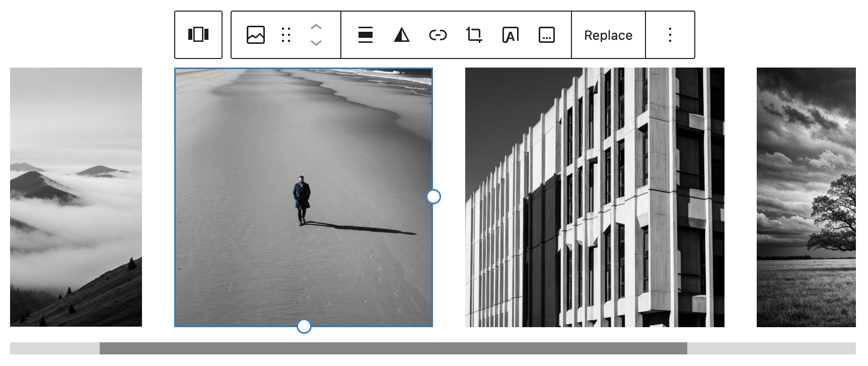The image size is (868, 366).
Task: Open the Align options in the toolbar
Action: pyautogui.click(x=366, y=35)
